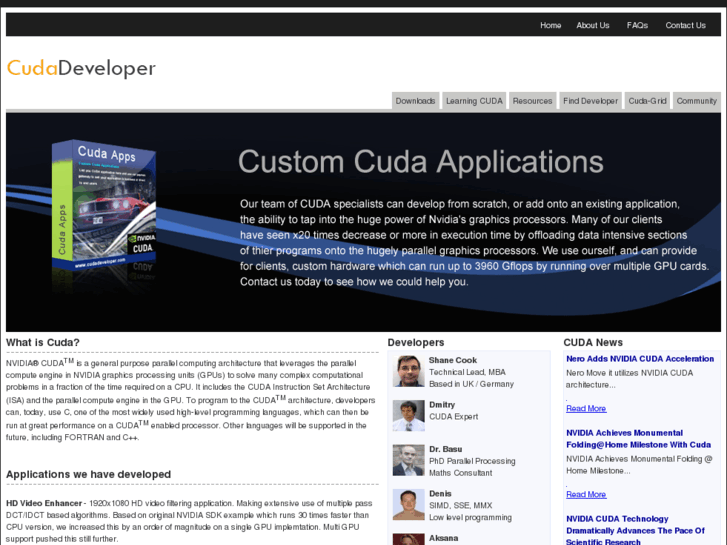Click the Custom Cuda Applications banner heading
727x545 pixels.
click(421, 162)
